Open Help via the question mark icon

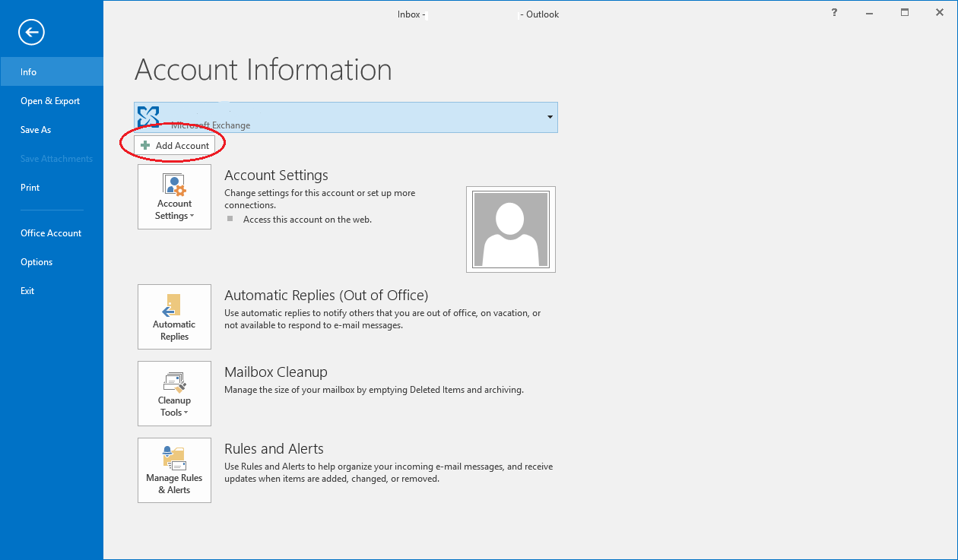pyautogui.click(x=835, y=13)
